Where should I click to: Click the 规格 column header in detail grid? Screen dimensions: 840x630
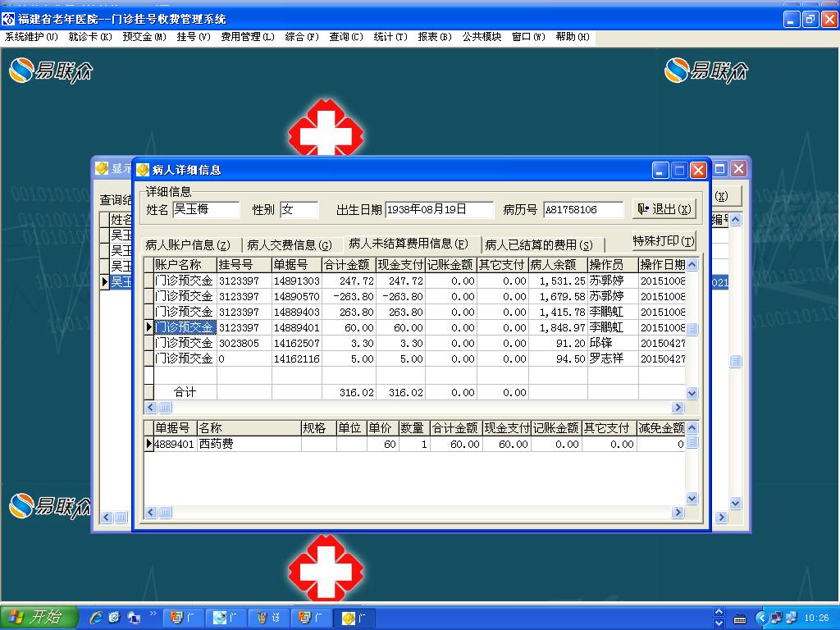(318, 428)
